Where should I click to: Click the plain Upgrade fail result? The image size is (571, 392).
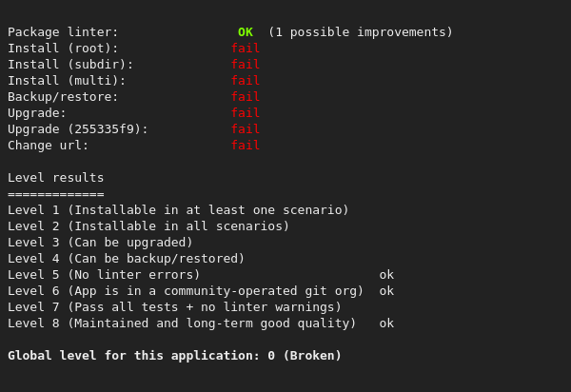(246, 113)
